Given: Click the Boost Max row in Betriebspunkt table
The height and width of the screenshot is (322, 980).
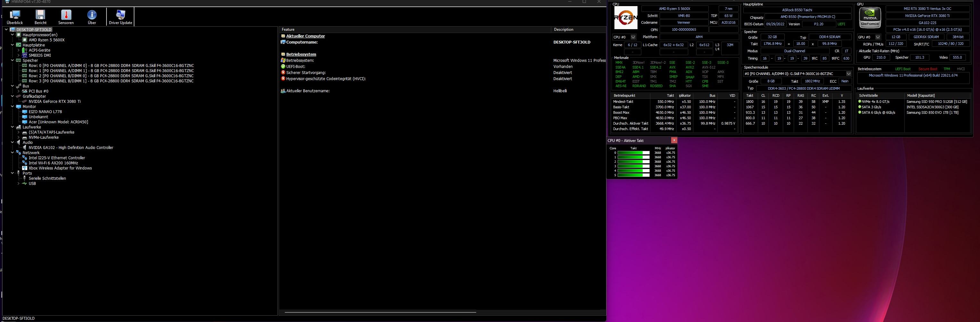Looking at the screenshot, I should pos(674,112).
